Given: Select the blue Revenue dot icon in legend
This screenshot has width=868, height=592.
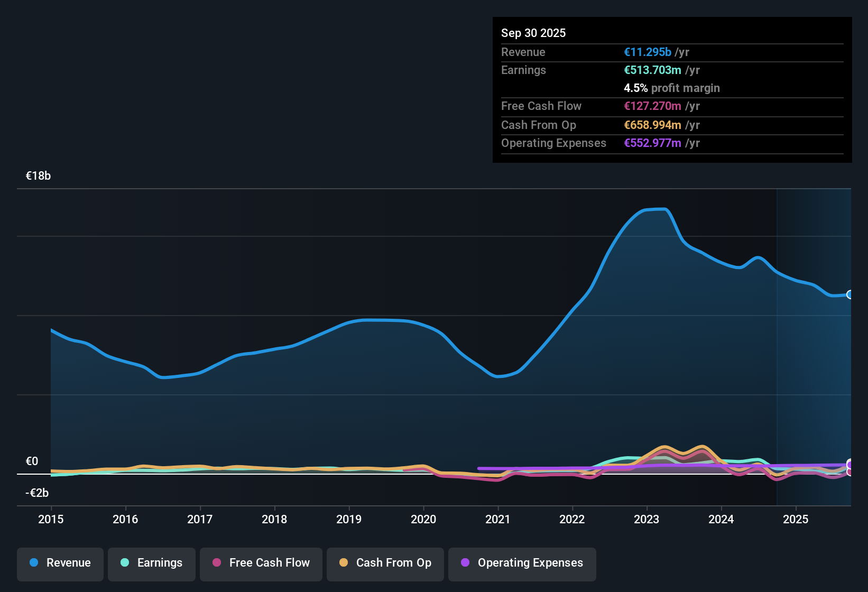Looking at the screenshot, I should [x=34, y=563].
